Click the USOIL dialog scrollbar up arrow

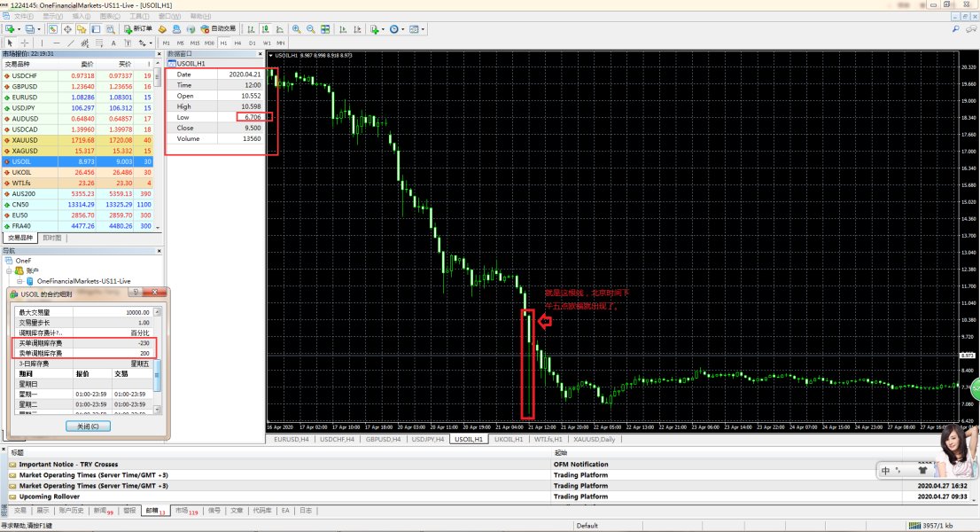coord(157,311)
